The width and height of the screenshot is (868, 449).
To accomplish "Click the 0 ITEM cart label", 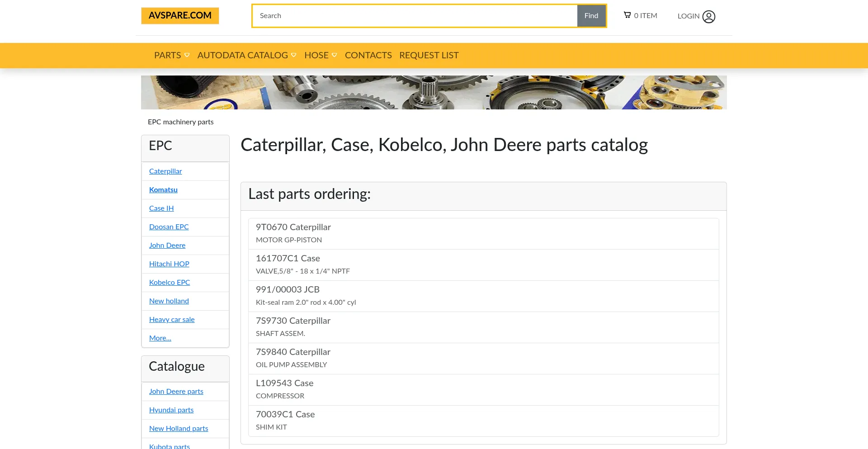I will (646, 16).
